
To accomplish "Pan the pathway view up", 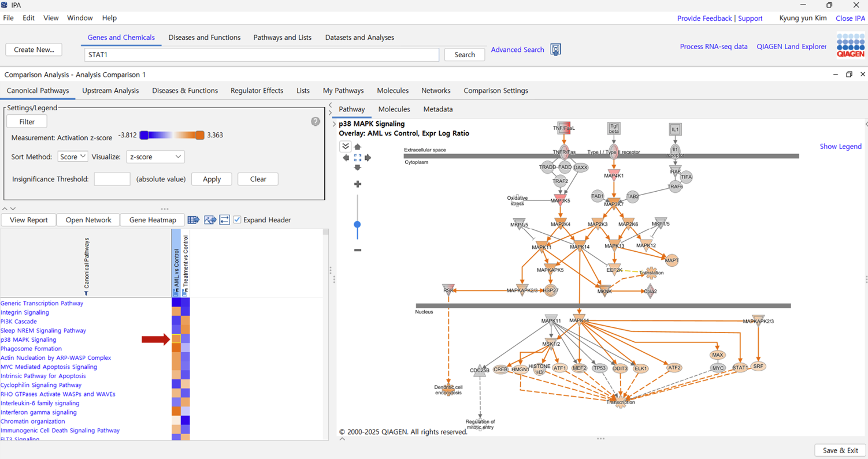I will pos(357,147).
